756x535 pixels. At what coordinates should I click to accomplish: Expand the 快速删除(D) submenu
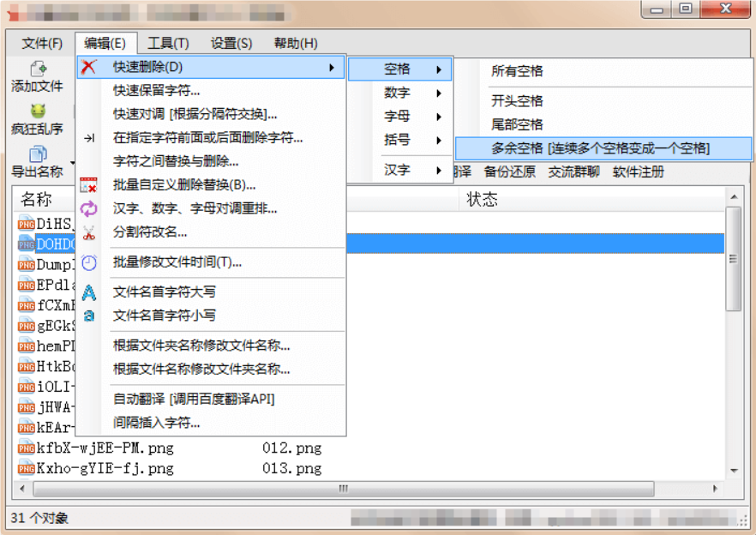211,67
